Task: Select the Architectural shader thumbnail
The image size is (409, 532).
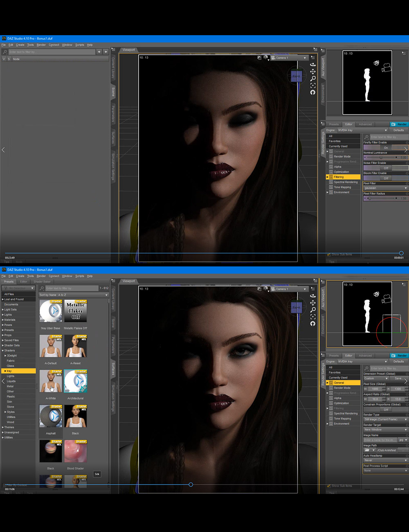Action: click(x=75, y=381)
